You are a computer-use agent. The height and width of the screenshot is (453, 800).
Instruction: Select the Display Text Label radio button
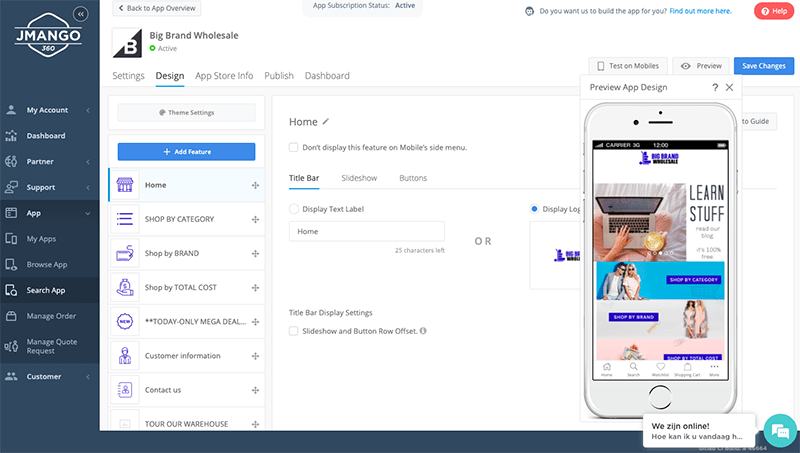[294, 209]
